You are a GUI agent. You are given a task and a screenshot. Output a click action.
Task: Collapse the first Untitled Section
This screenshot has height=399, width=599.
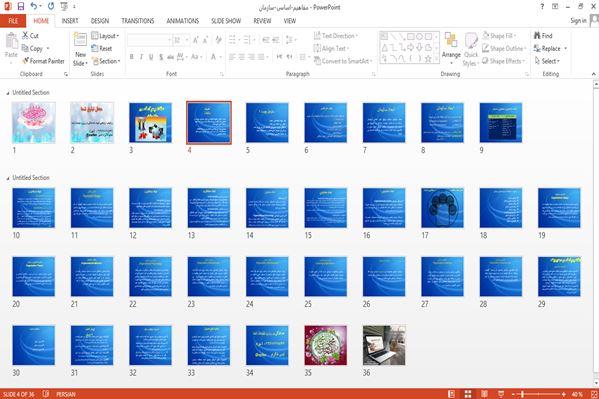tap(8, 93)
